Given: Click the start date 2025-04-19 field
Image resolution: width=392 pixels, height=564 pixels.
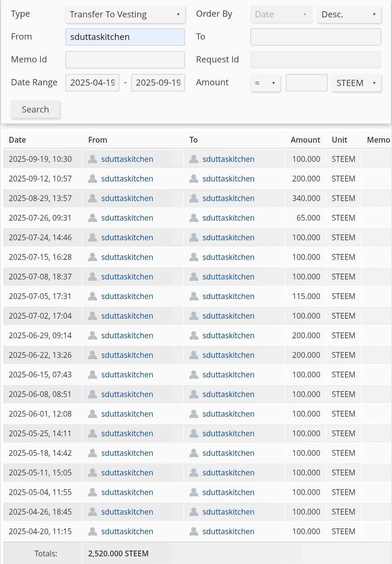Looking at the screenshot, I should click(x=93, y=83).
